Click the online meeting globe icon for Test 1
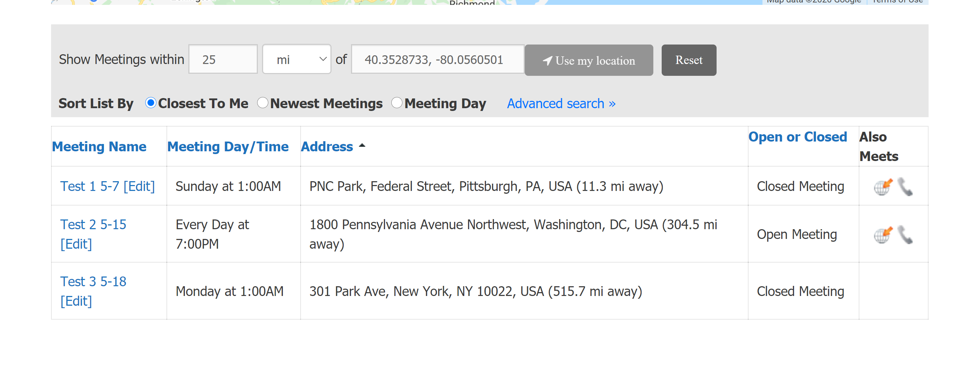Screen dimensions: 980x369 click(883, 187)
